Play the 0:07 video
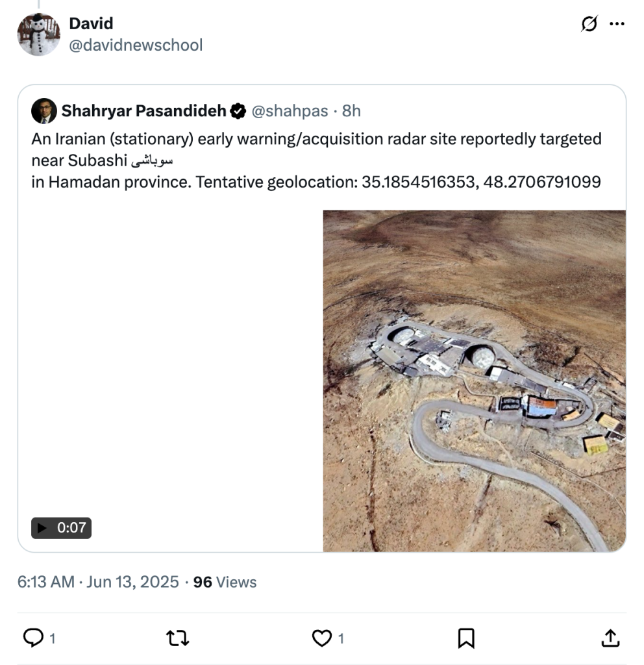Screen dimensions: 644x665 point(61,528)
